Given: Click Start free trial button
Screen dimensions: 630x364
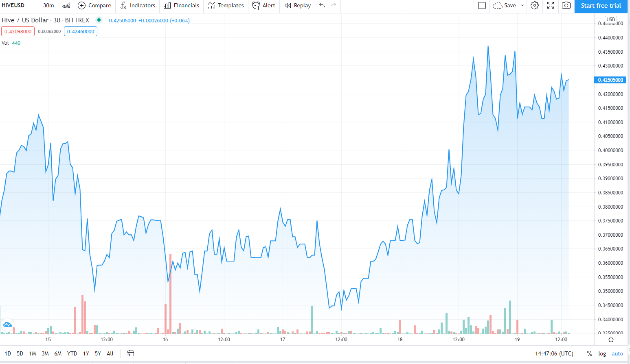Looking at the screenshot, I should (x=601, y=6).
